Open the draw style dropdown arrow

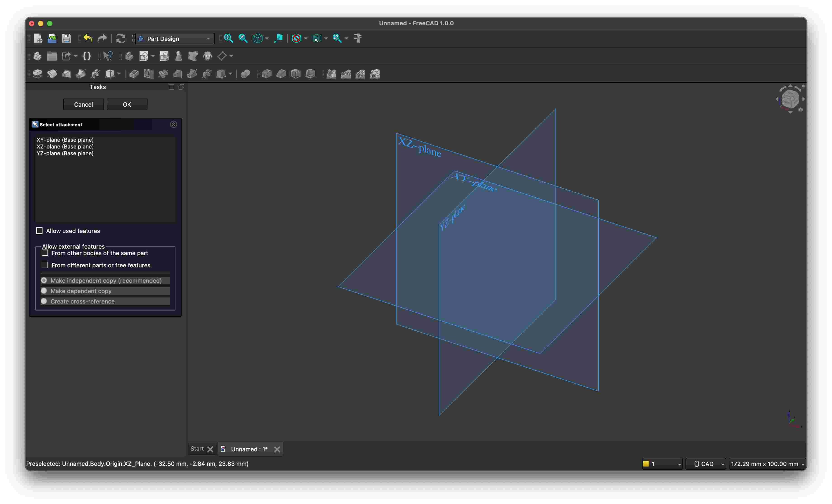click(x=306, y=38)
